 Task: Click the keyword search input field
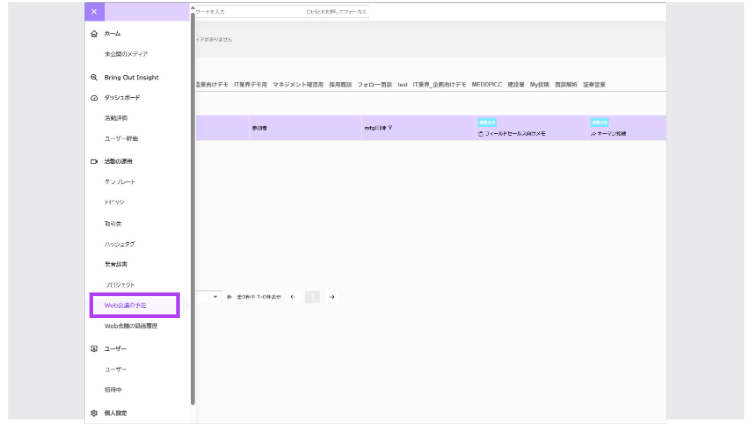(x=281, y=12)
